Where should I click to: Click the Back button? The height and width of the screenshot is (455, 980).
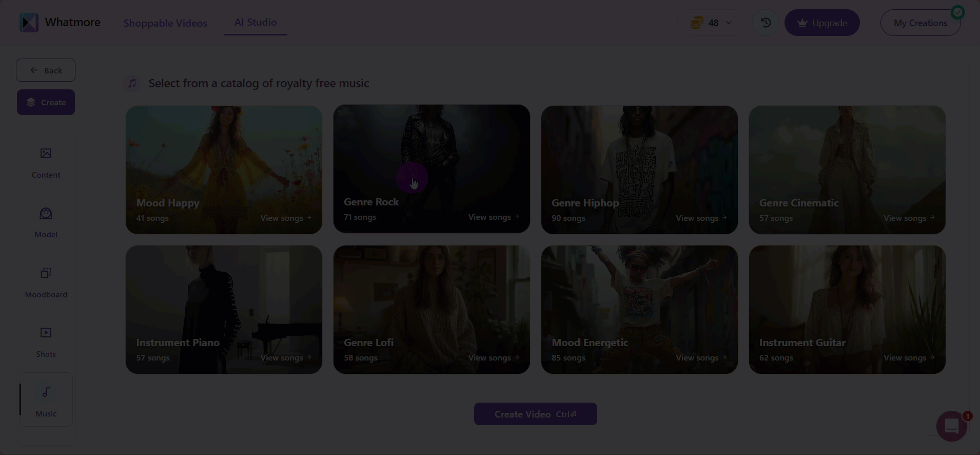pos(46,70)
